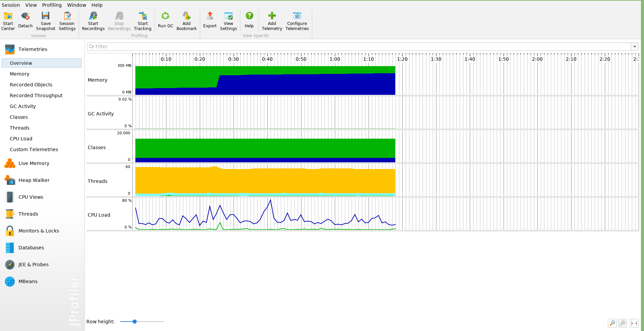Detach from the profiled JVM
Viewport: 644px width, 331px height.
click(25, 21)
